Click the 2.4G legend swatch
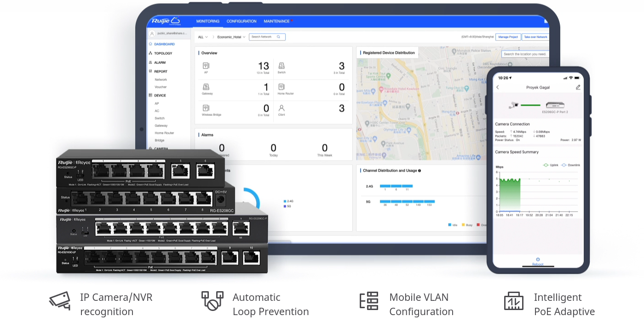644x322 pixels. [285, 201]
